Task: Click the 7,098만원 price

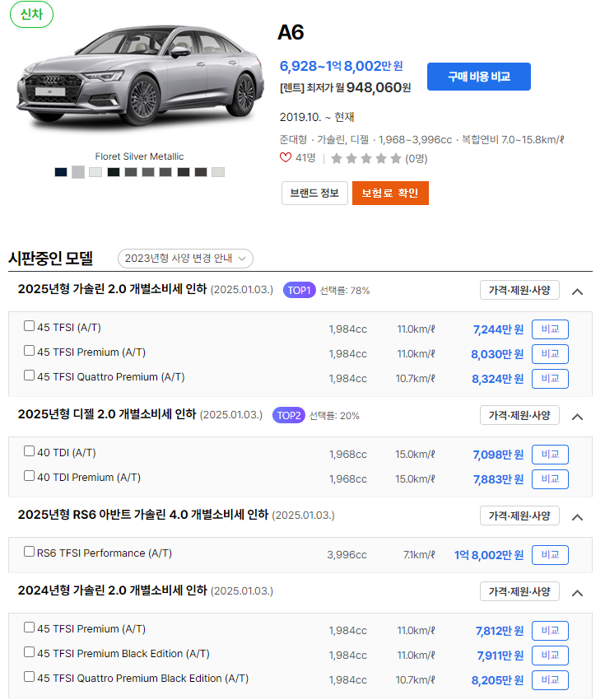Action: point(498,455)
